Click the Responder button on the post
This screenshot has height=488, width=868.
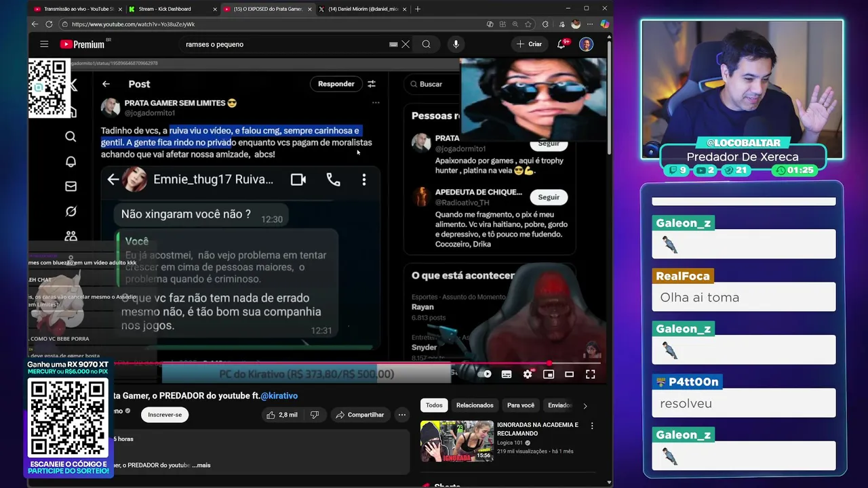click(336, 84)
